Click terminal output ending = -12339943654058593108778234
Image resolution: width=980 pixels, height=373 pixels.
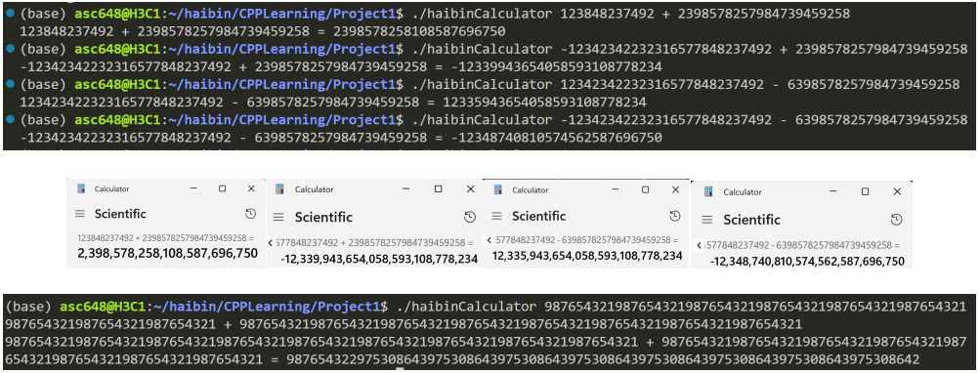342,66
